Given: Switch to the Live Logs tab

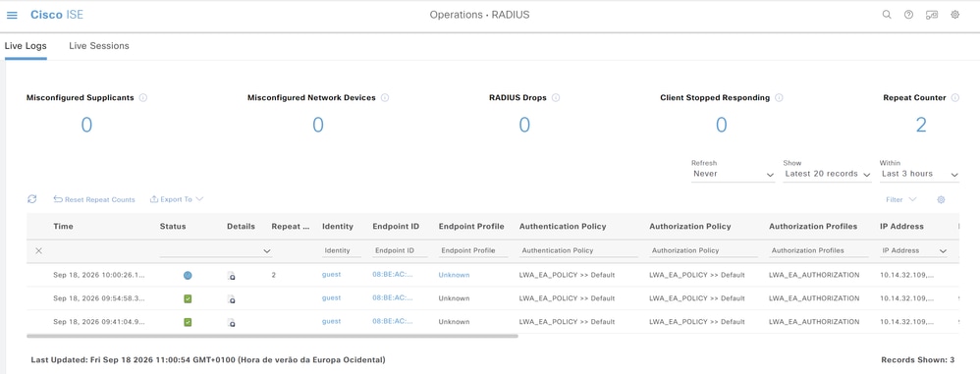Looking at the screenshot, I should (26, 46).
